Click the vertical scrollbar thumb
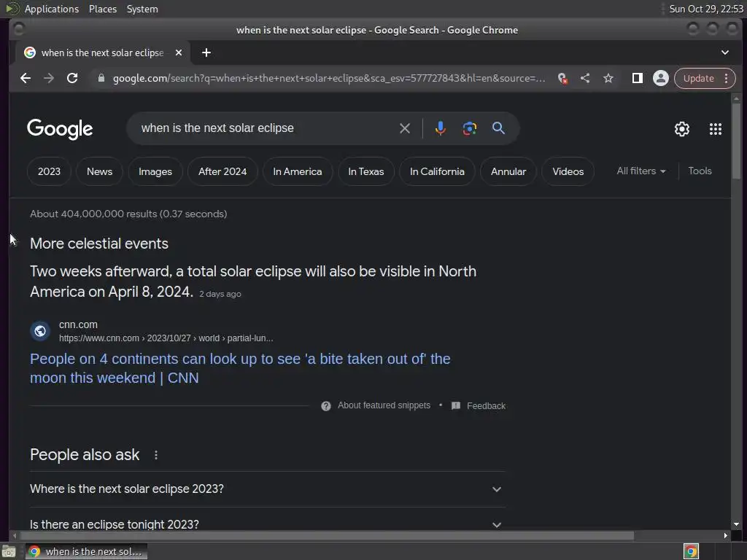The height and width of the screenshot is (560, 747). (x=737, y=141)
